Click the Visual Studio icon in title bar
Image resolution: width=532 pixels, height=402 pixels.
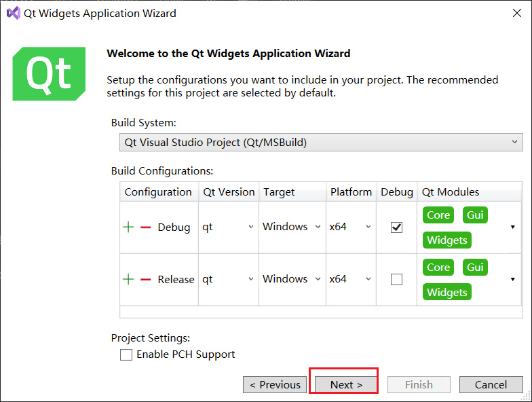pos(14,14)
